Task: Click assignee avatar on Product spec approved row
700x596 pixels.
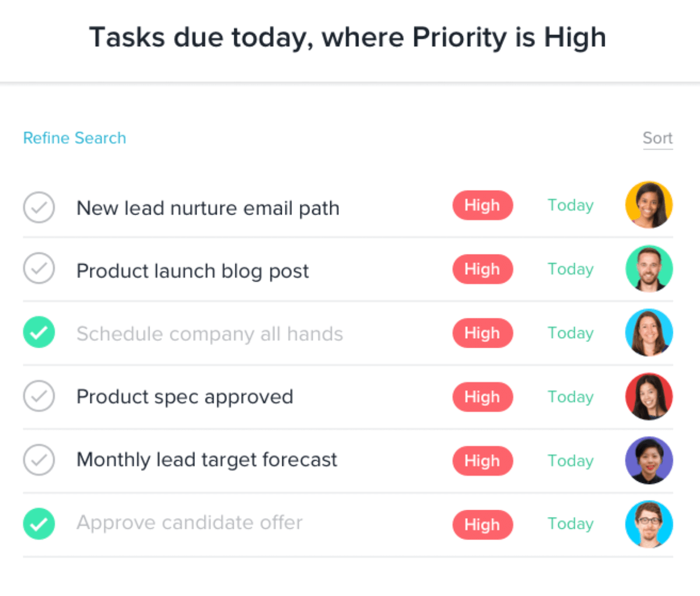Action: (x=649, y=397)
